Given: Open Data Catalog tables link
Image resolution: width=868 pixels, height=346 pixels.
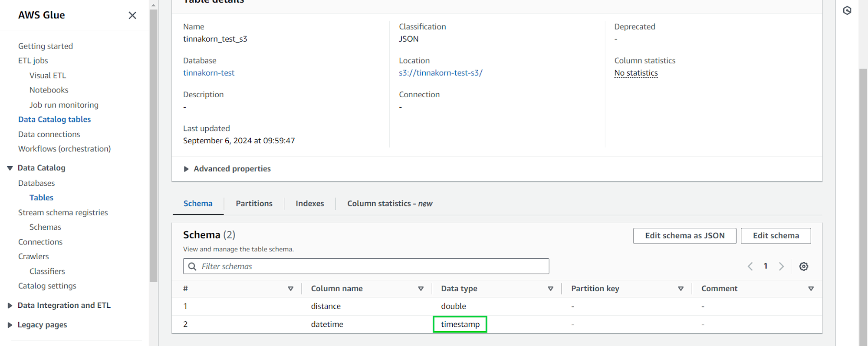Looking at the screenshot, I should [55, 119].
